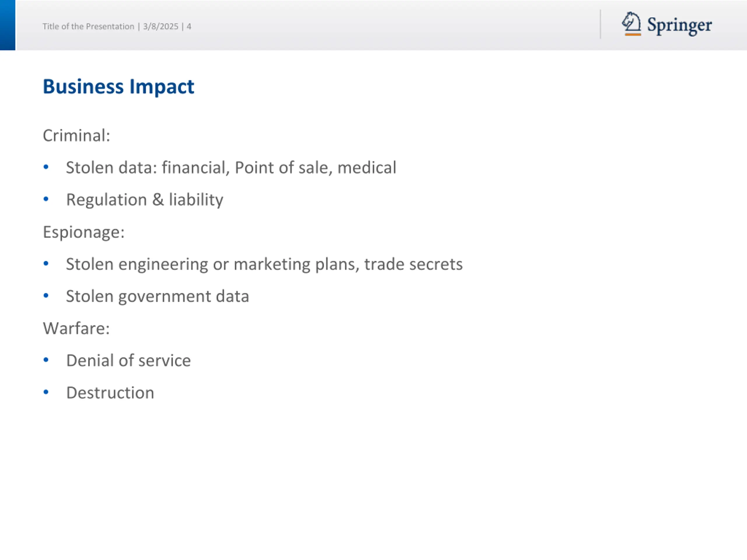This screenshot has width=747, height=560.
Task: Click the Espionage: heading
Action: [84, 232]
